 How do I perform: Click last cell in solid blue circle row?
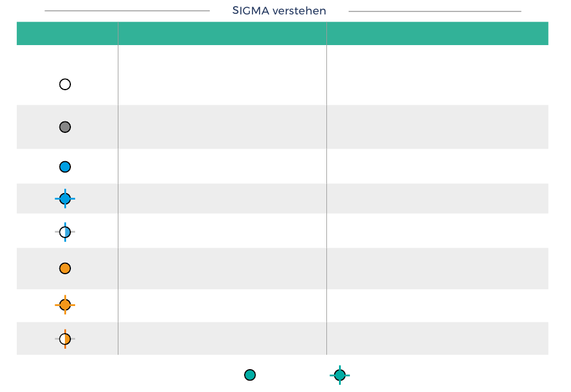point(438,167)
